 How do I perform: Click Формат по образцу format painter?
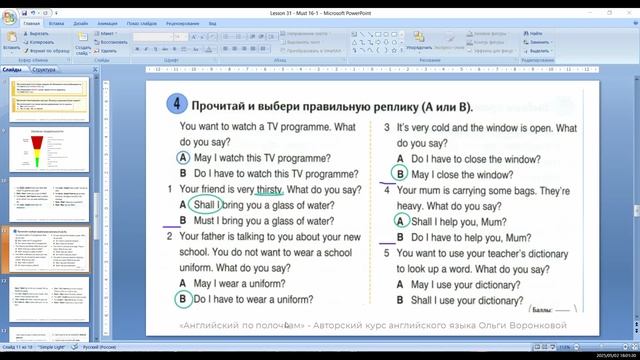(x=46, y=51)
